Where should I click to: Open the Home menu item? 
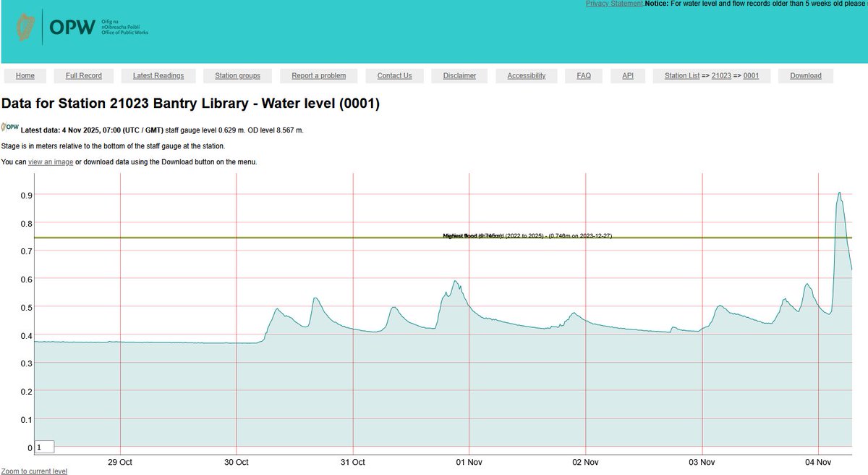(x=25, y=75)
